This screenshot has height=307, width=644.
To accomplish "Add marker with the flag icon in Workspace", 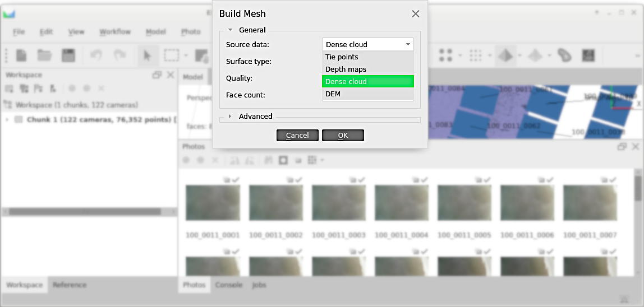I will (x=38, y=89).
